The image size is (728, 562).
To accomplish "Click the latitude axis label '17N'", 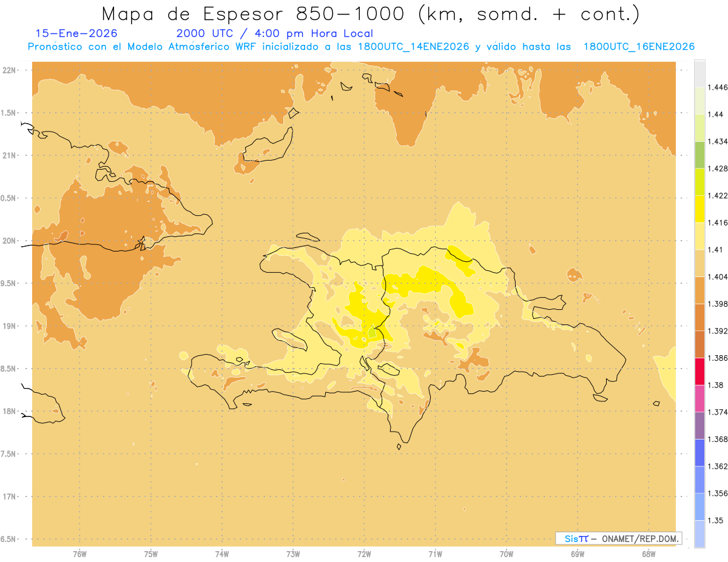I will click(8, 497).
